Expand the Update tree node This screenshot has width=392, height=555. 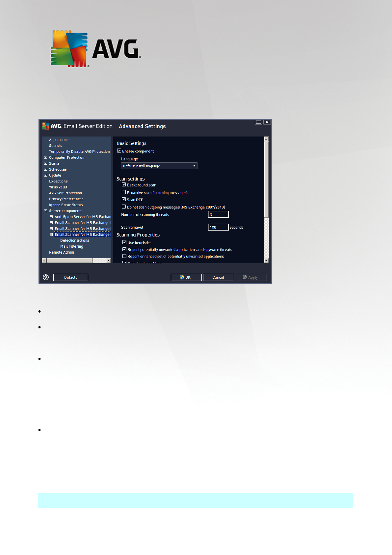(46, 175)
